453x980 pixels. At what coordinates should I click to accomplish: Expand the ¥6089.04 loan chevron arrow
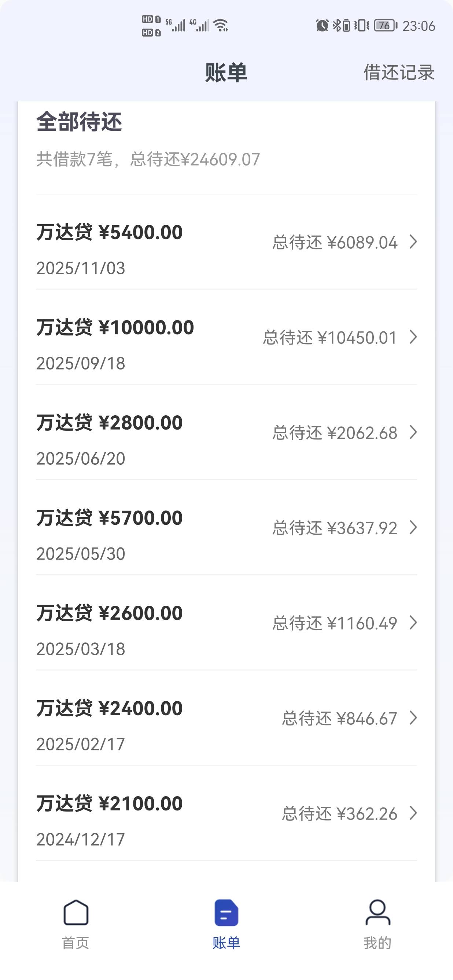tap(413, 242)
